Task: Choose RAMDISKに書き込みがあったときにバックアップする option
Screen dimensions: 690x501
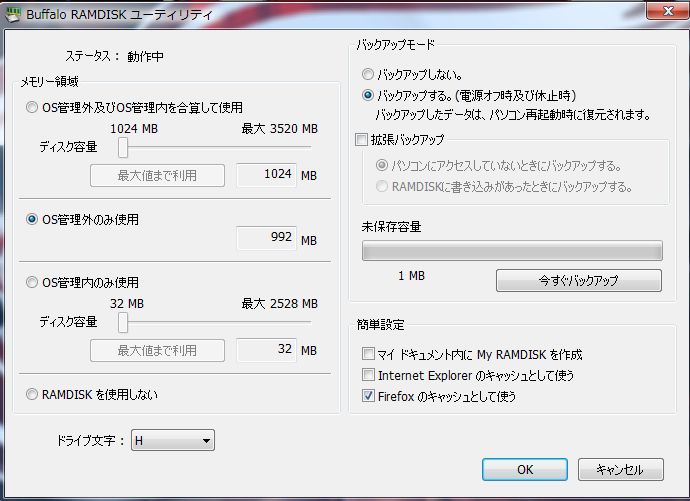Action: pos(382,187)
